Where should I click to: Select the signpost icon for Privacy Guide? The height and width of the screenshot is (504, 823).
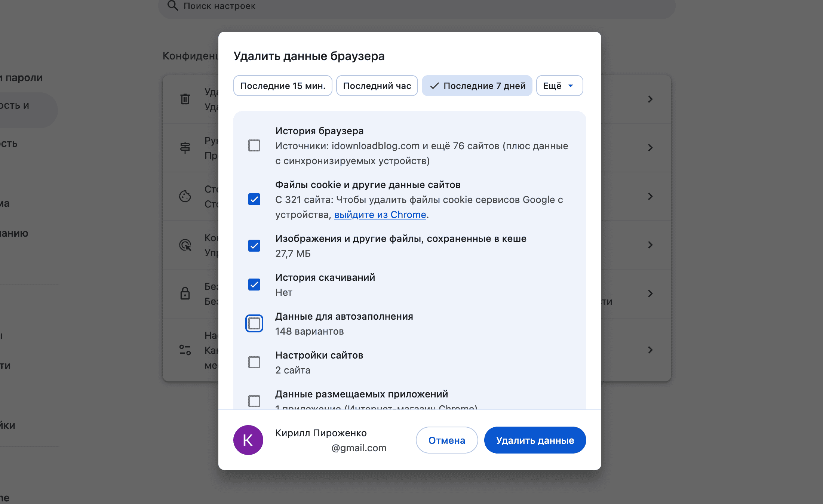[185, 147]
